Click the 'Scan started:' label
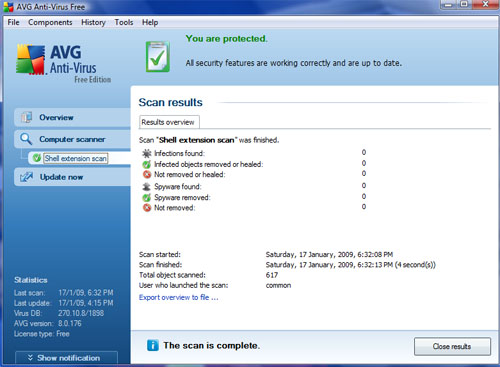 (x=160, y=255)
